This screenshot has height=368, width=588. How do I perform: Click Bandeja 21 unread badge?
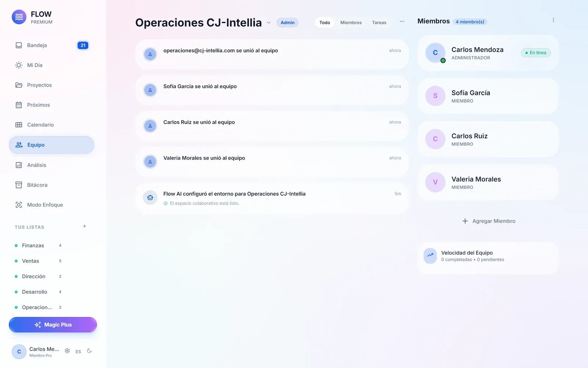click(83, 45)
